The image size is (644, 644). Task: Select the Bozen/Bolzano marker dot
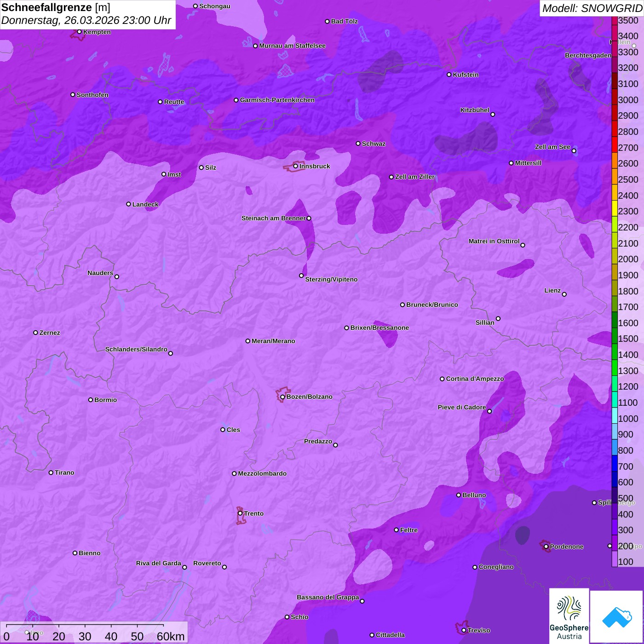(282, 397)
